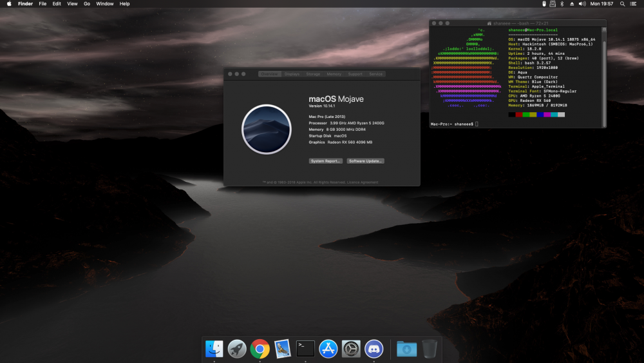Open the Apple menu
This screenshot has width=644, height=363.
pyautogui.click(x=9, y=4)
